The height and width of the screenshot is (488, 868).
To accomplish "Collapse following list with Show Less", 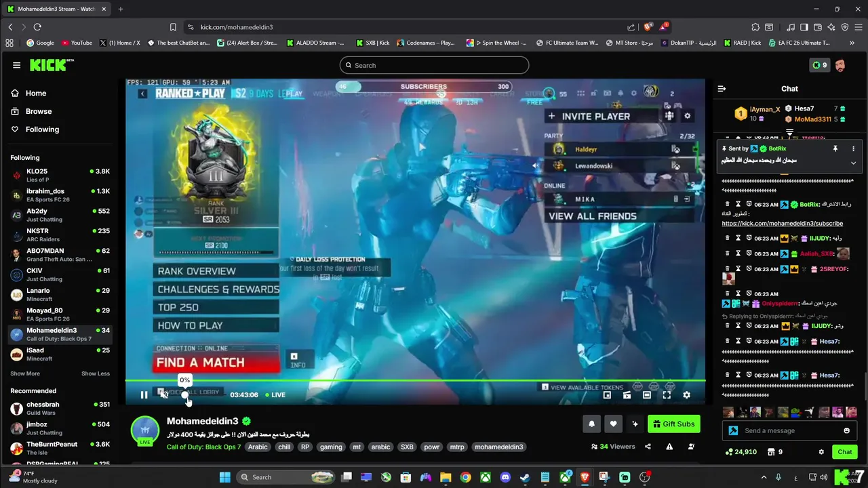I will [96, 373].
